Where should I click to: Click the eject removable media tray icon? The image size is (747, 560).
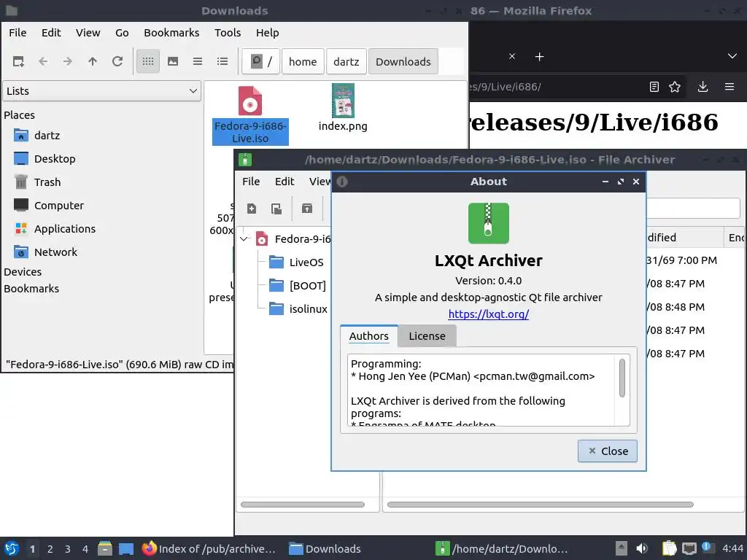click(622, 548)
